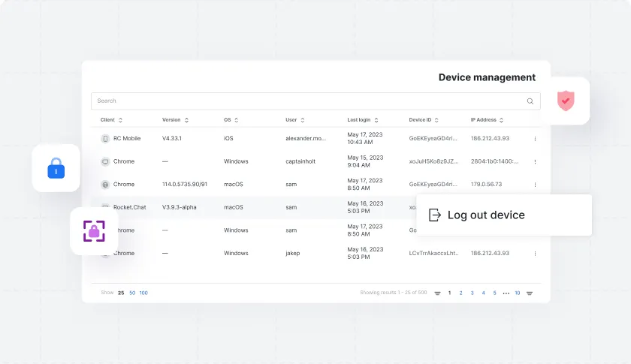Open kebab menu for jakep row
Screen dimensions: 631x364
click(535, 254)
